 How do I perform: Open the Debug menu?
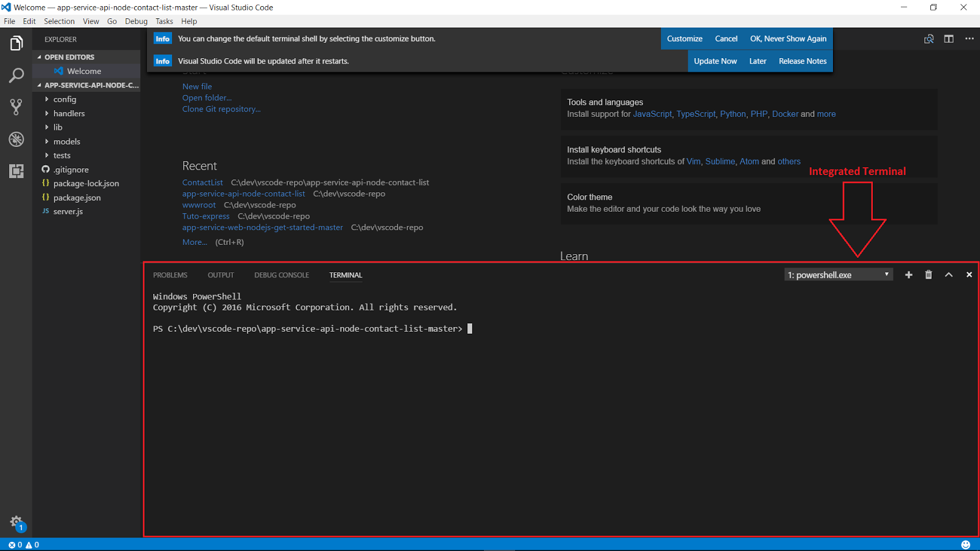click(136, 21)
